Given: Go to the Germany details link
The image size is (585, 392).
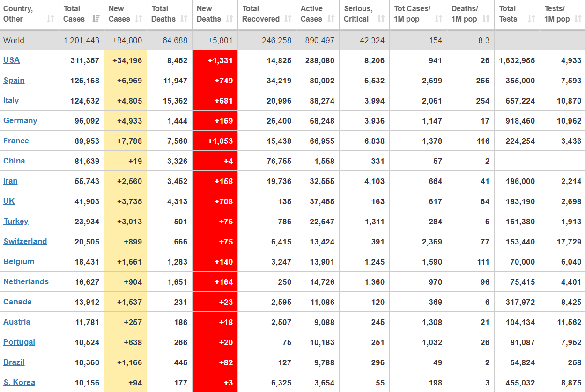Looking at the screenshot, I should coord(20,120).
